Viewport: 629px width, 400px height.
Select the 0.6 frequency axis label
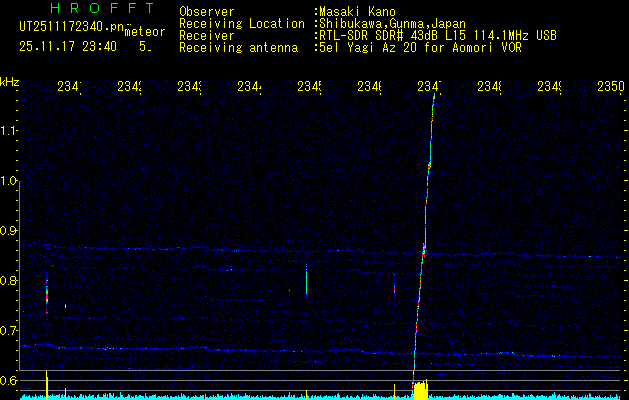click(x=9, y=381)
